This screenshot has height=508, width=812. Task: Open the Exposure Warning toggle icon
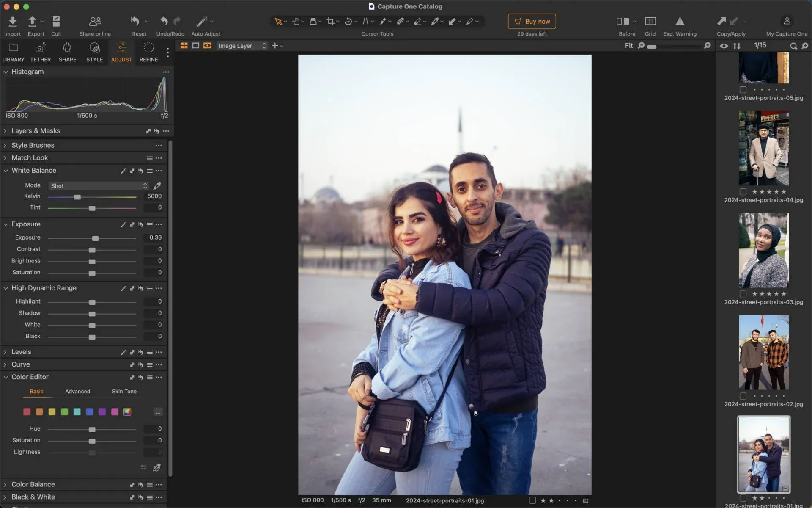(680, 21)
